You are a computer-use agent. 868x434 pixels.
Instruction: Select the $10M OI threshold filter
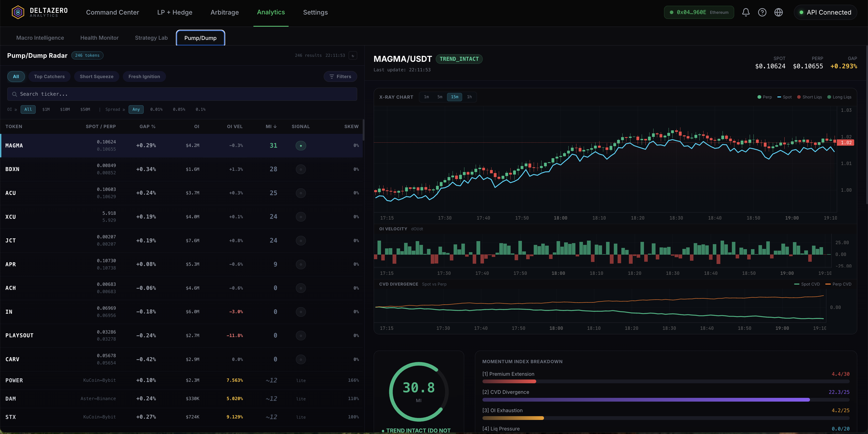tap(65, 110)
